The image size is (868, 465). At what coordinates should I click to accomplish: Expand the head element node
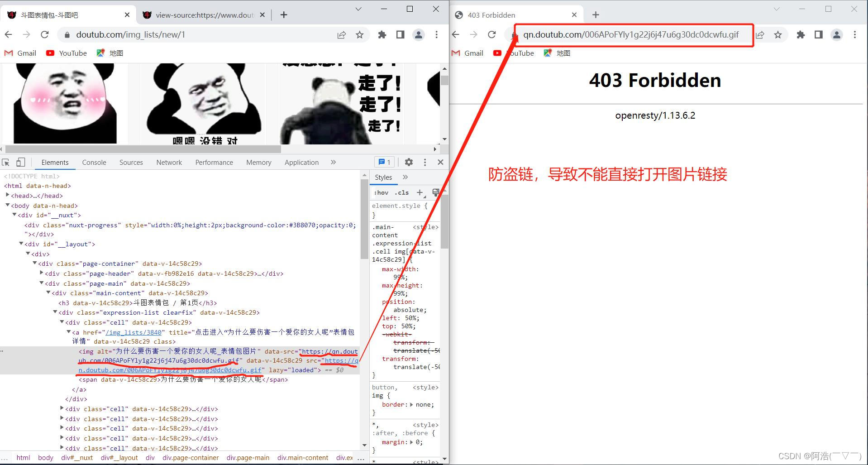coord(7,195)
